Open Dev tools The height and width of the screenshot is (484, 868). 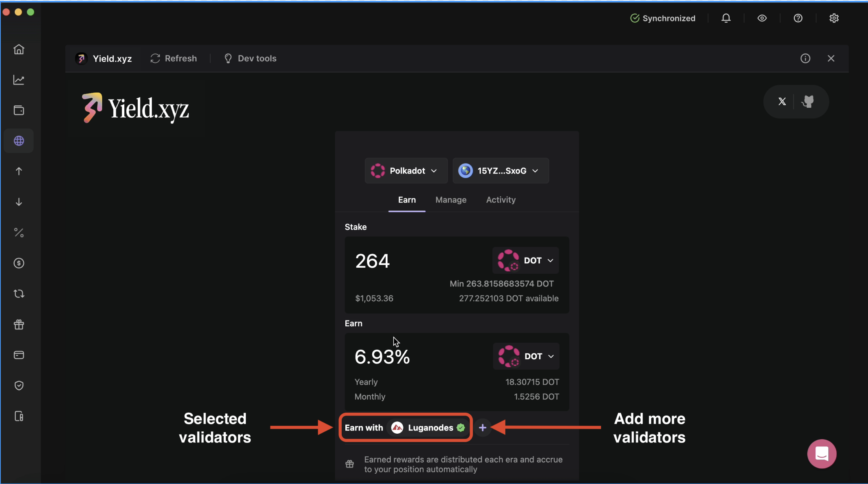[250, 59]
